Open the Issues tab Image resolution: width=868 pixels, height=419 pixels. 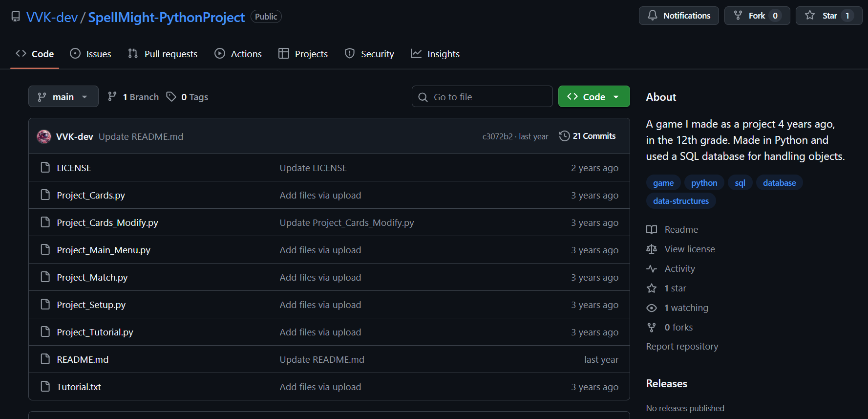pyautogui.click(x=91, y=54)
